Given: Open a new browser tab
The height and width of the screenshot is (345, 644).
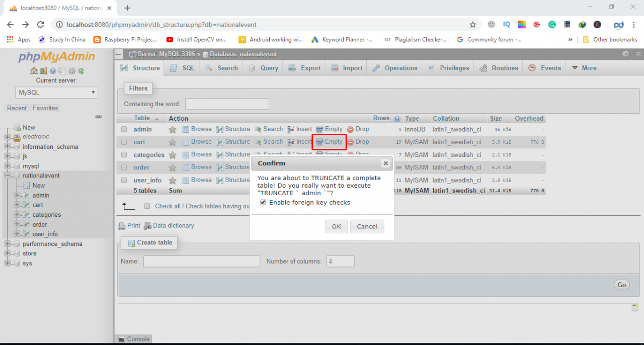Looking at the screenshot, I should coord(127,8).
